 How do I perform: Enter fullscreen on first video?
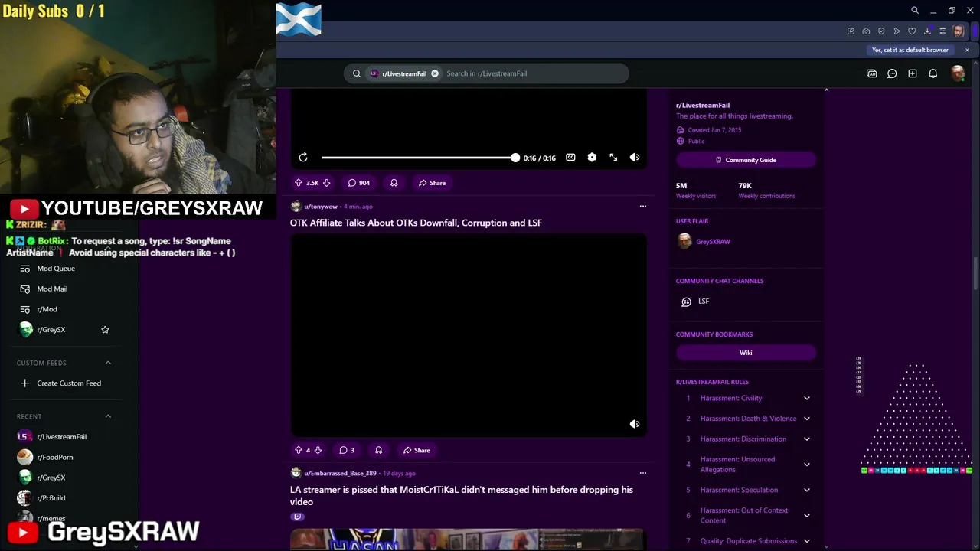click(x=613, y=158)
